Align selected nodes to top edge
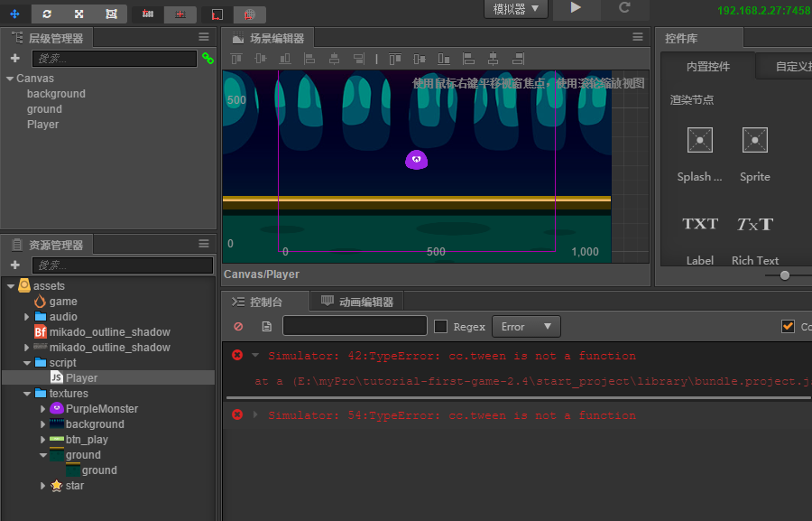This screenshot has height=521, width=812. pos(236,59)
